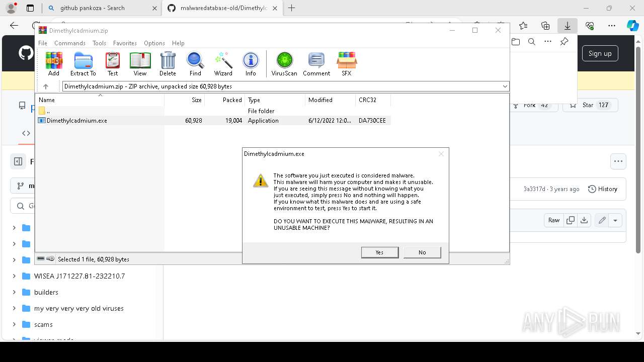The image size is (644, 362).
Task: Open the Favorites menu
Action: [x=125, y=43]
